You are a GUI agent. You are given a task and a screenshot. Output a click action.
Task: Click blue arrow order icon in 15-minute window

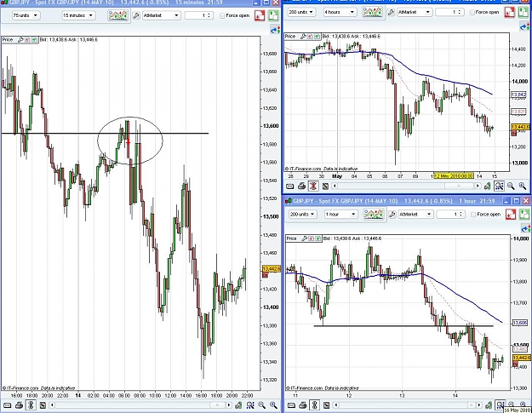coord(275,30)
